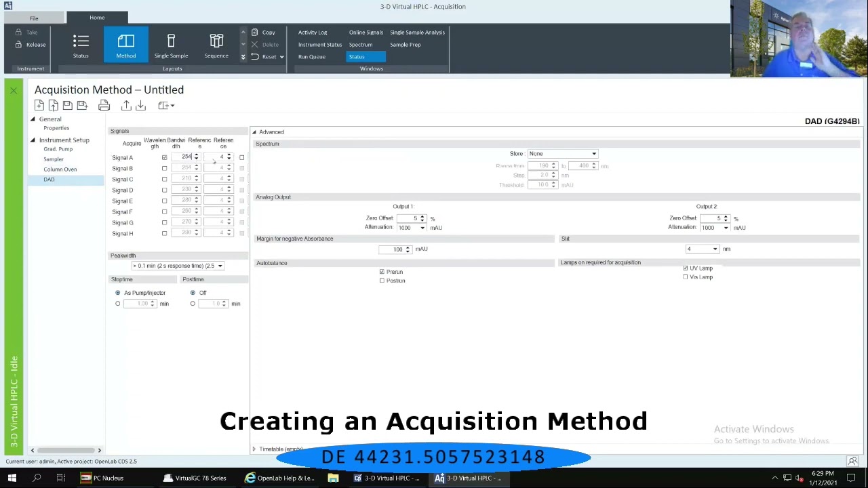Select Sampler in instrument setup
The height and width of the screenshot is (488, 868).
(x=54, y=159)
